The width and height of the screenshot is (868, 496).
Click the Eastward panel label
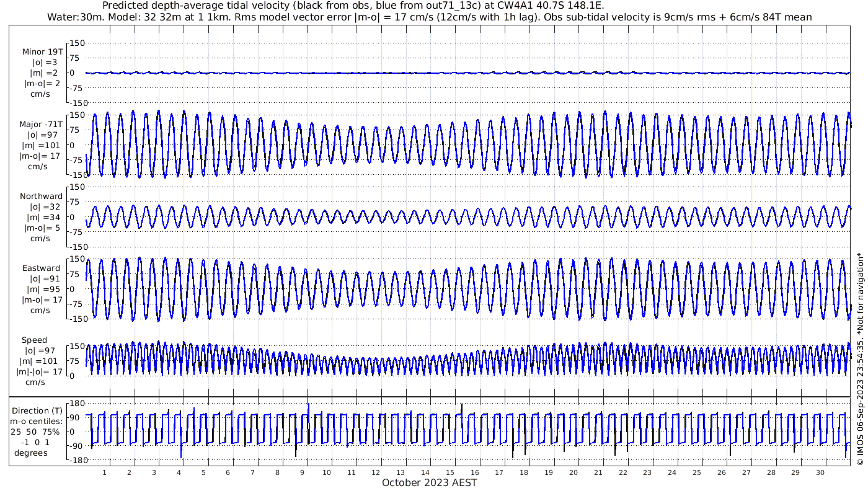(x=41, y=268)
